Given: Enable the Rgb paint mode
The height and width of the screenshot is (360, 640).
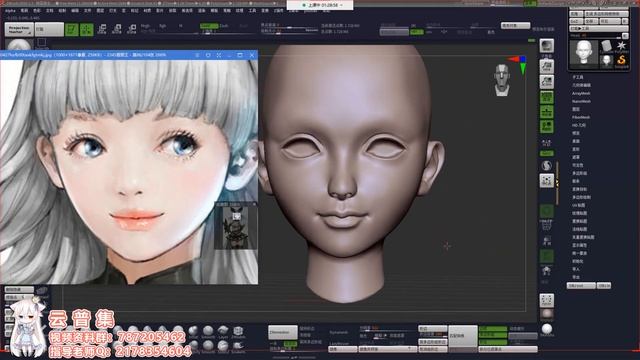Looking at the screenshot, I should pos(162,26).
